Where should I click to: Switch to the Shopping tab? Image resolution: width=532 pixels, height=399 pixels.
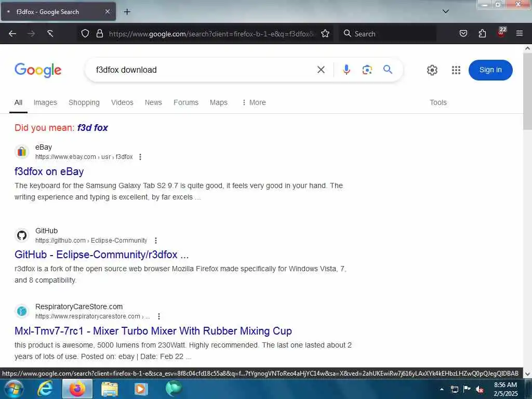point(84,102)
